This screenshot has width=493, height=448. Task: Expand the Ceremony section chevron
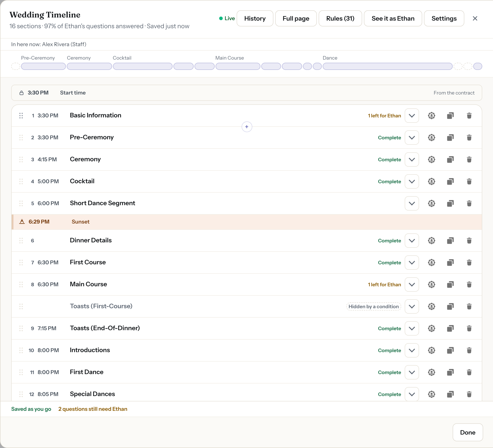point(412,159)
